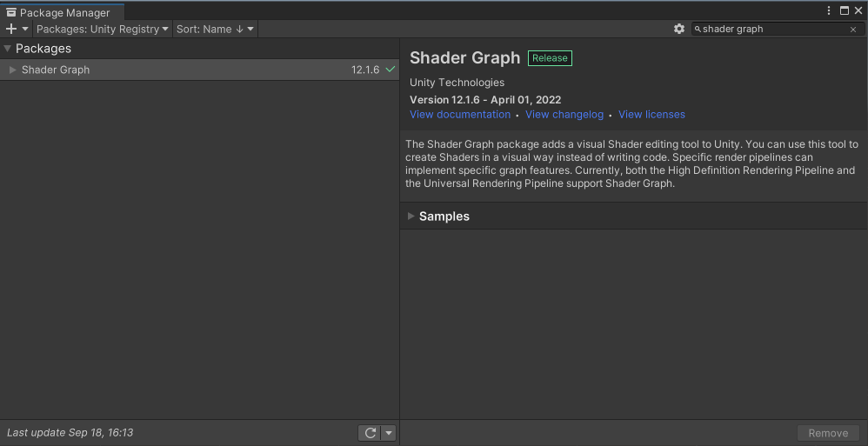Click the Unity Technologies author text

(457, 83)
